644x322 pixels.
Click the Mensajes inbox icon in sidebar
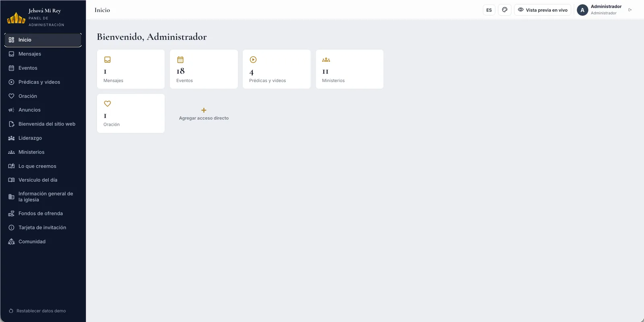click(x=11, y=54)
